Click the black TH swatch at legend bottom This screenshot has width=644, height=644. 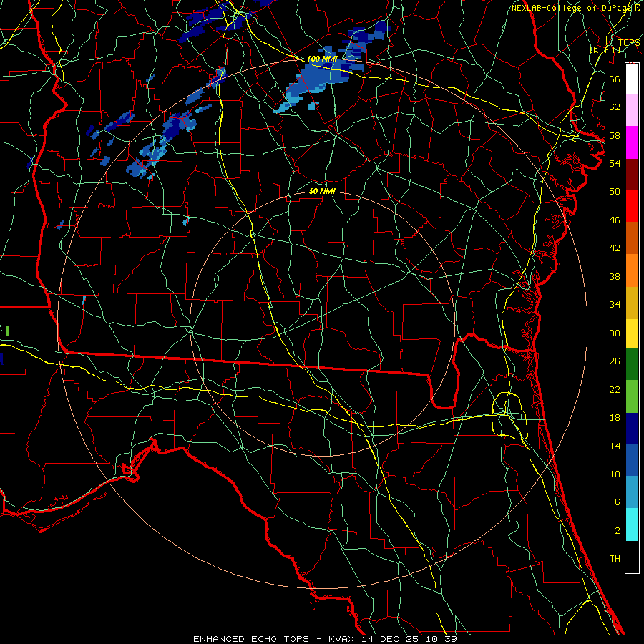(632, 557)
